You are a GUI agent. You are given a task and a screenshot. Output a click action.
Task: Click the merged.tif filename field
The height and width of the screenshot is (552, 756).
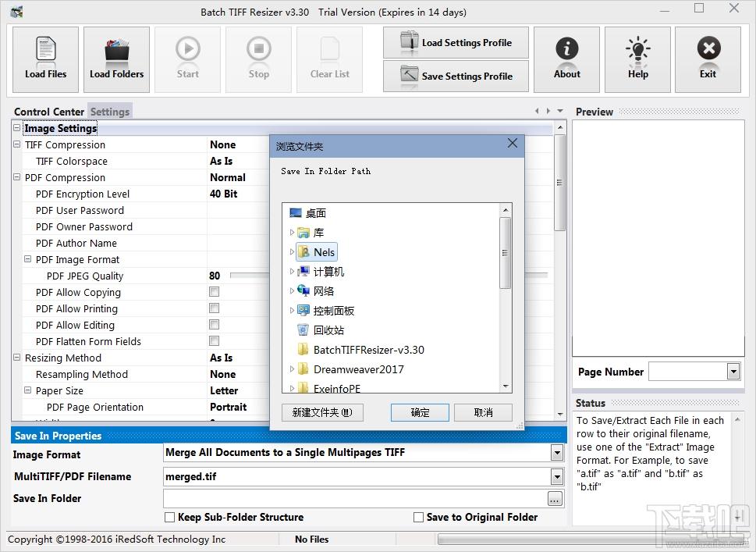tap(357, 477)
